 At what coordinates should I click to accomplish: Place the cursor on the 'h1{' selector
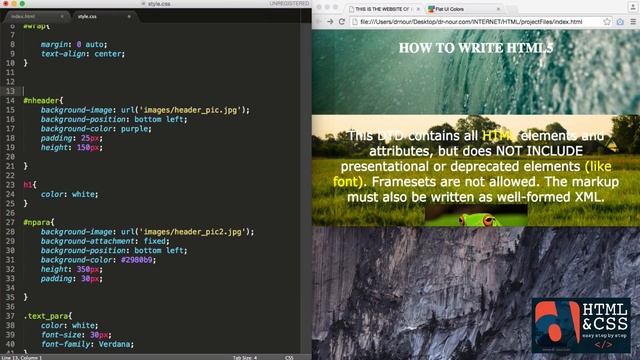tap(30, 184)
